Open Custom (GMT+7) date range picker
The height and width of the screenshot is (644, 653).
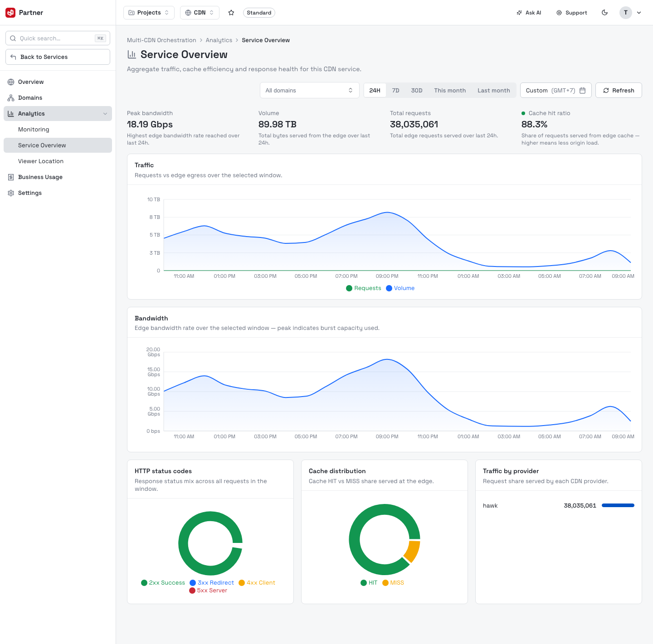[556, 91]
